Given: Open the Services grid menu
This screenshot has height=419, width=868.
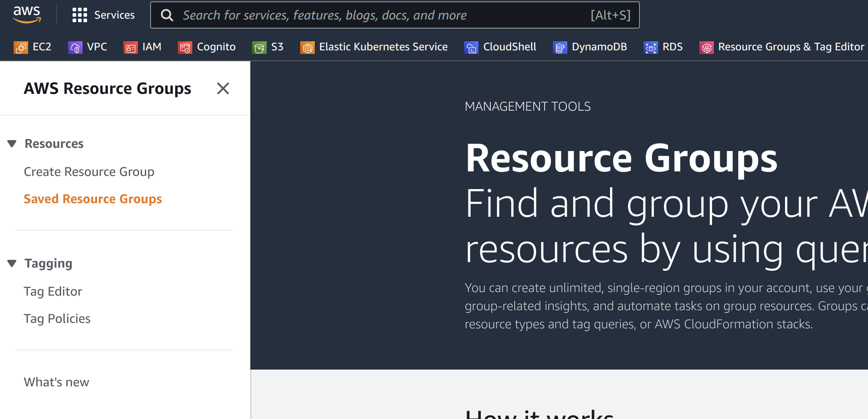Looking at the screenshot, I should point(80,15).
